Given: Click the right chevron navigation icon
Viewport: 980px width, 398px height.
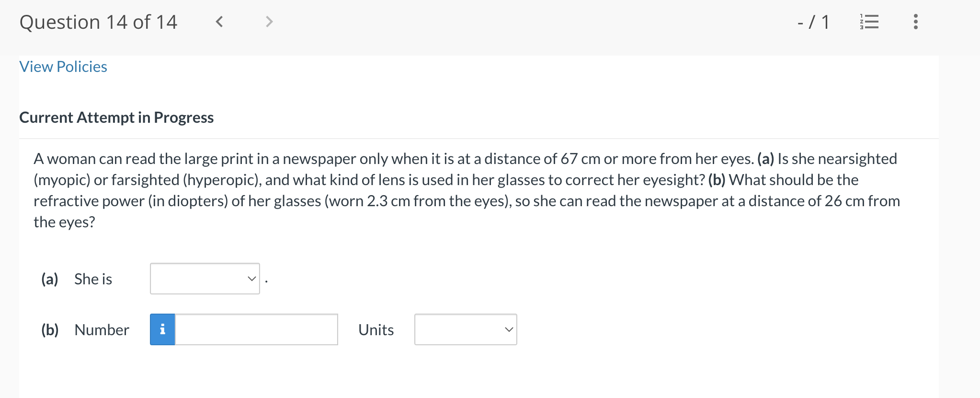Looking at the screenshot, I should tap(269, 21).
